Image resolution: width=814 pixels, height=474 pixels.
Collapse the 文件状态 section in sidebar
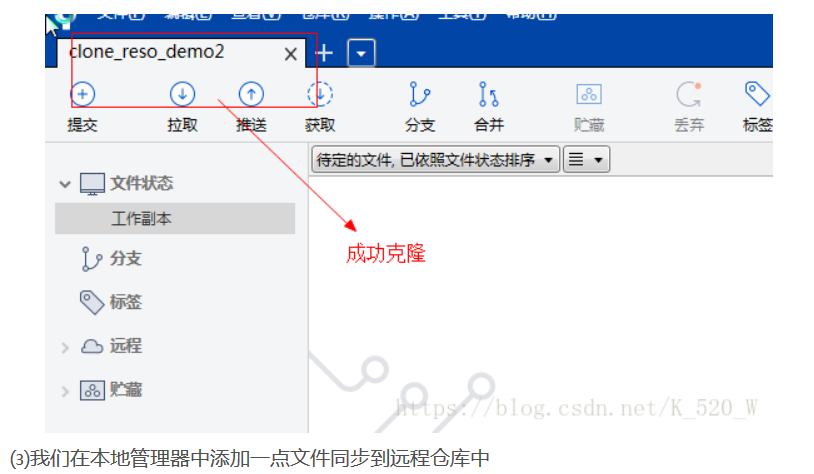tap(65, 184)
